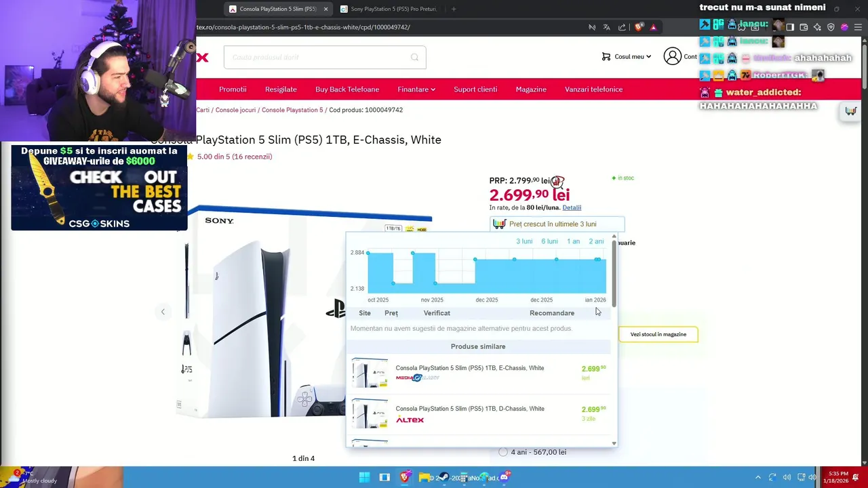Open the Suport clienti menu item
The height and width of the screenshot is (488, 868).
click(475, 89)
